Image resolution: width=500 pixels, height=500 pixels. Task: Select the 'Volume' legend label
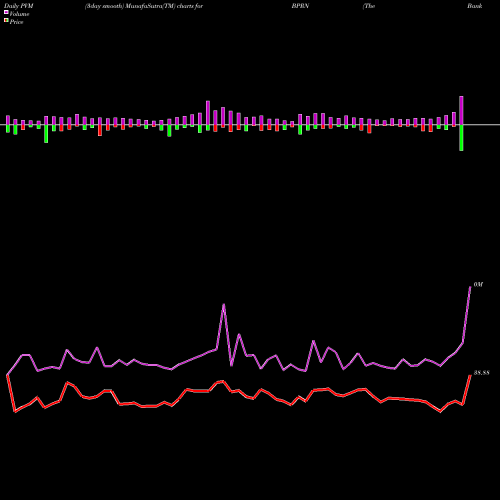pyautogui.click(x=19, y=14)
